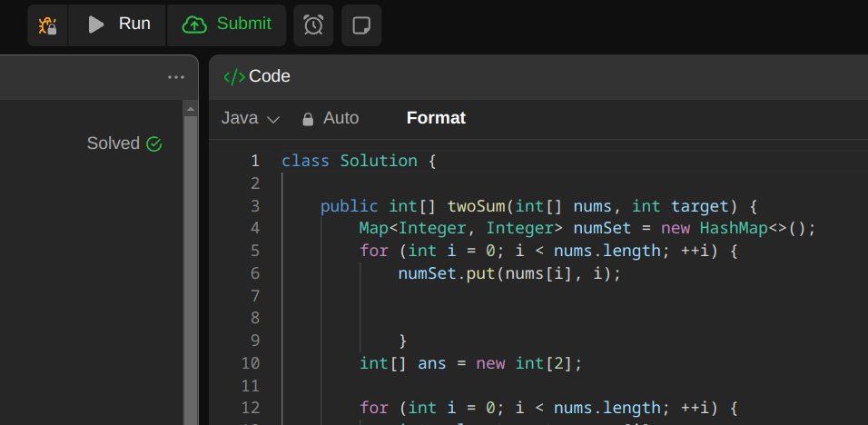The width and height of the screenshot is (868, 425).
Task: Click the twoSum method signature line
Action: [538, 206]
